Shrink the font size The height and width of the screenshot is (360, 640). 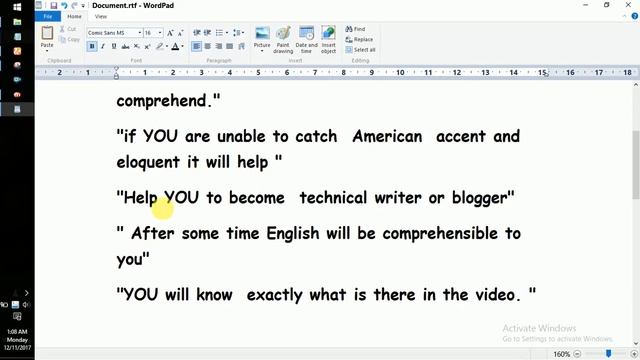click(x=180, y=33)
